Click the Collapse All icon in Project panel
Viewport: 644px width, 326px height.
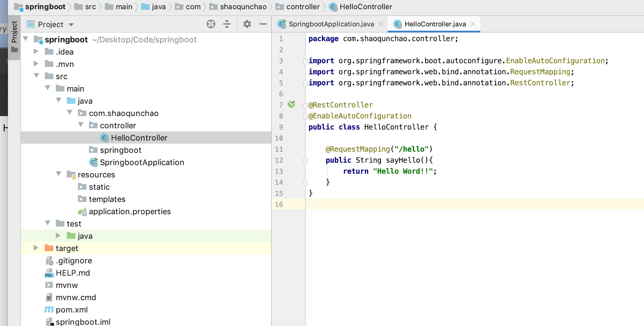click(227, 24)
